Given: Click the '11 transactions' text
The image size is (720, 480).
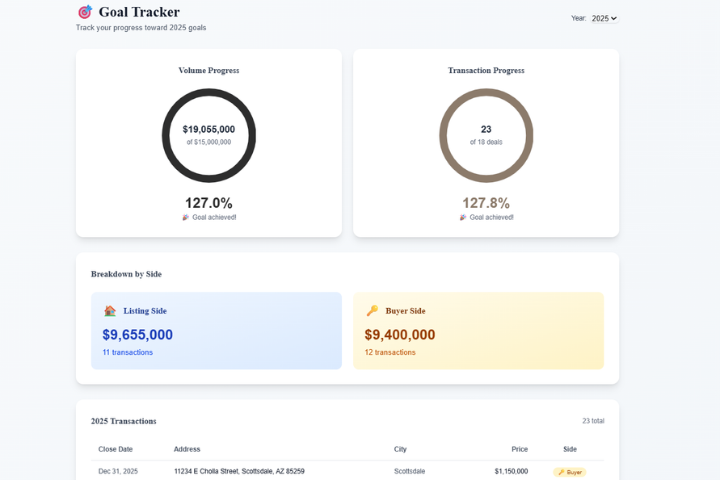Looking at the screenshot, I should point(128,352).
